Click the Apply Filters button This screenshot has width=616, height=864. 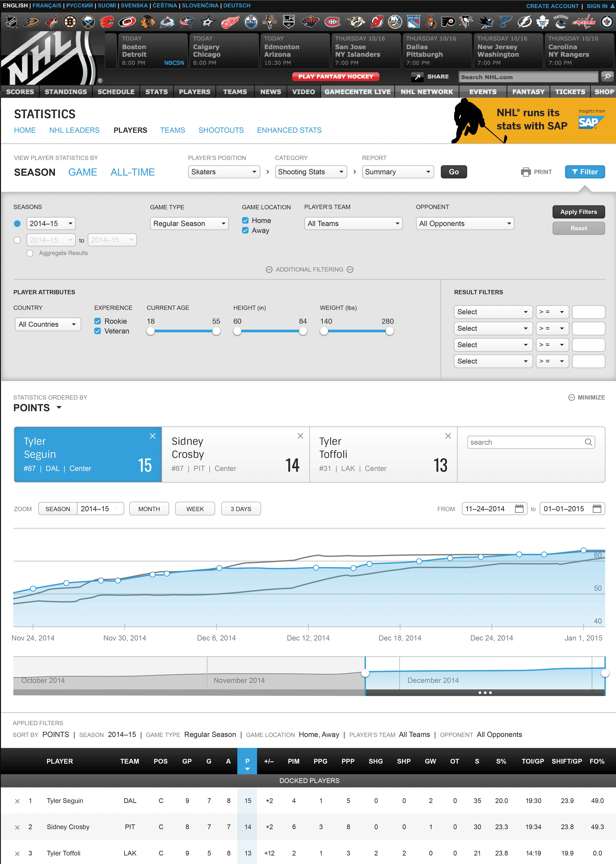click(578, 212)
